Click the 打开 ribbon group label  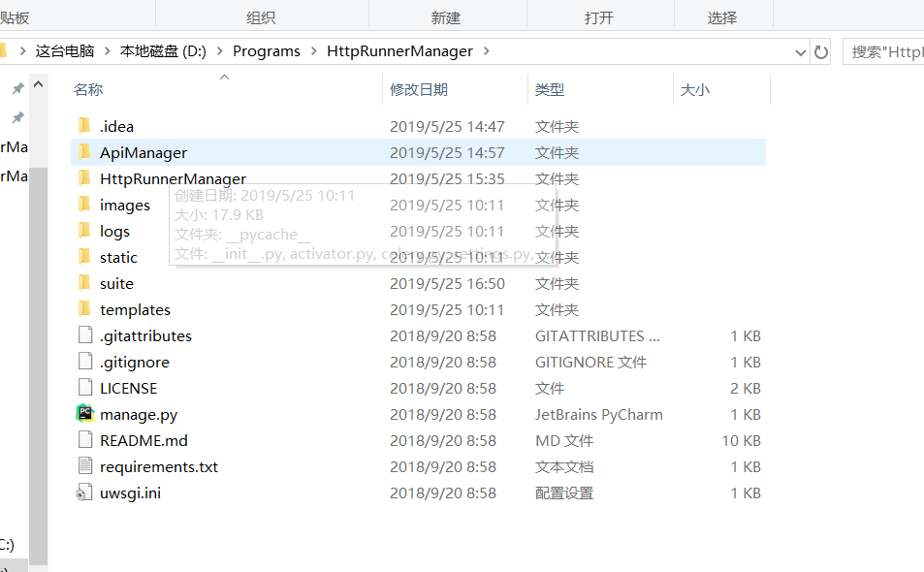[599, 17]
